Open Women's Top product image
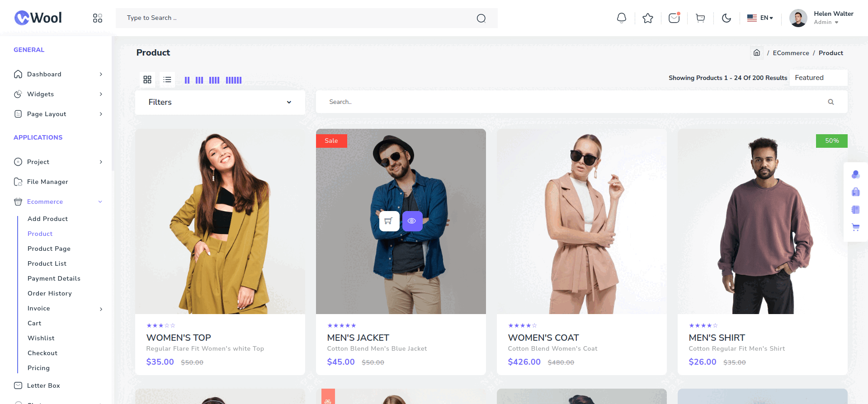The image size is (868, 404). (x=220, y=221)
